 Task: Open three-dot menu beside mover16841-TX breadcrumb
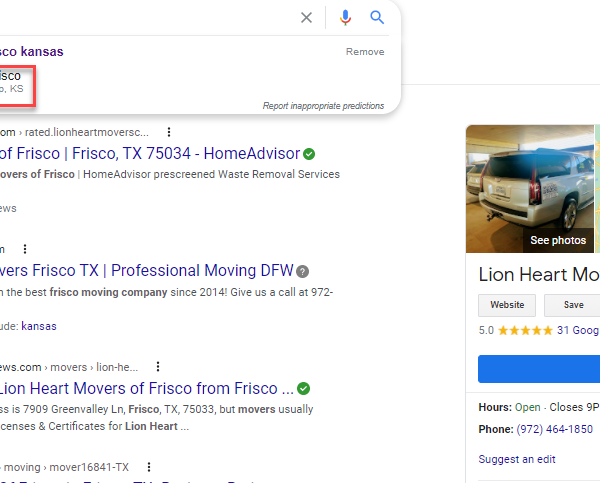coord(148,467)
